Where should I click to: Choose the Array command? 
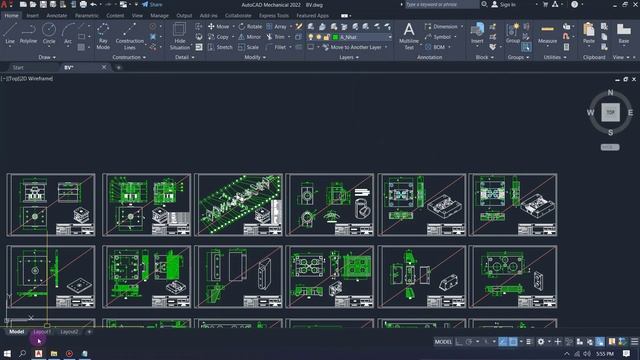(276, 26)
